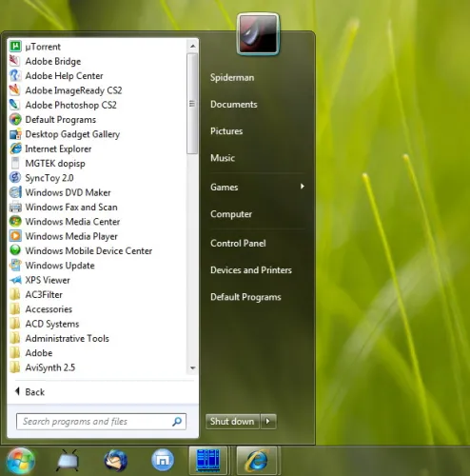Open Thunderbird mail taskbar icon

[116, 461]
